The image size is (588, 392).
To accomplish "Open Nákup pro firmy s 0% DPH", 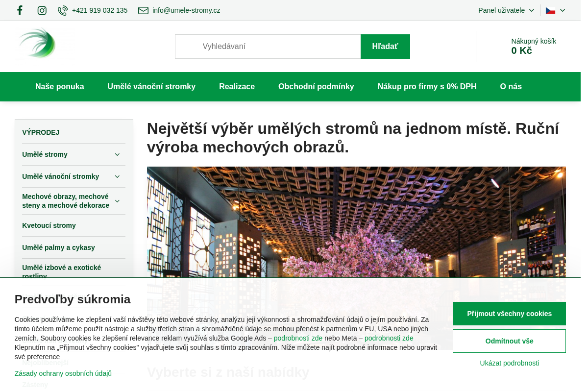I will (427, 87).
